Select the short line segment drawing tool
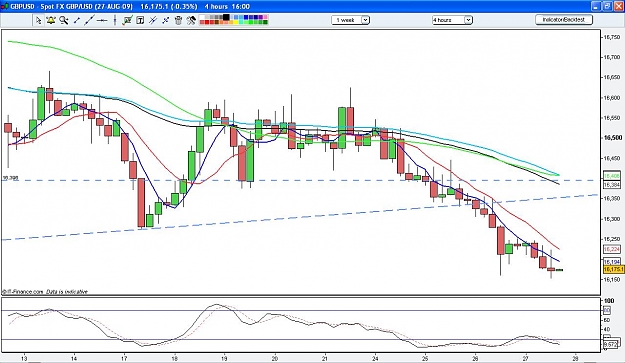Viewport: 625px width, 363px height. coord(77,20)
